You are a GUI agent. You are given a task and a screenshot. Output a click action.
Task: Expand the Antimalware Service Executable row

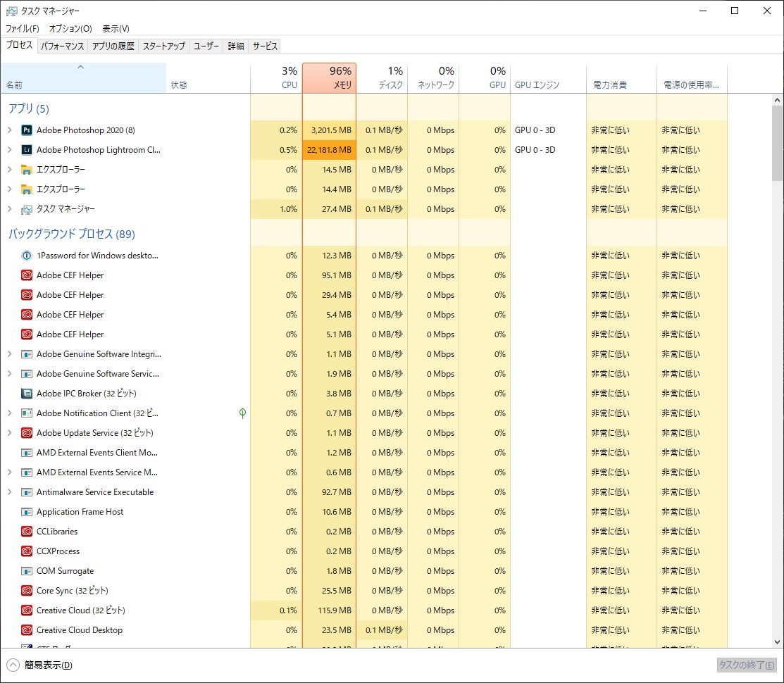tap(9, 492)
